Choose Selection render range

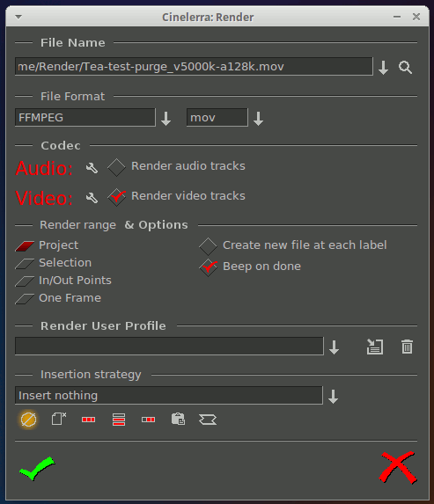pos(25,264)
